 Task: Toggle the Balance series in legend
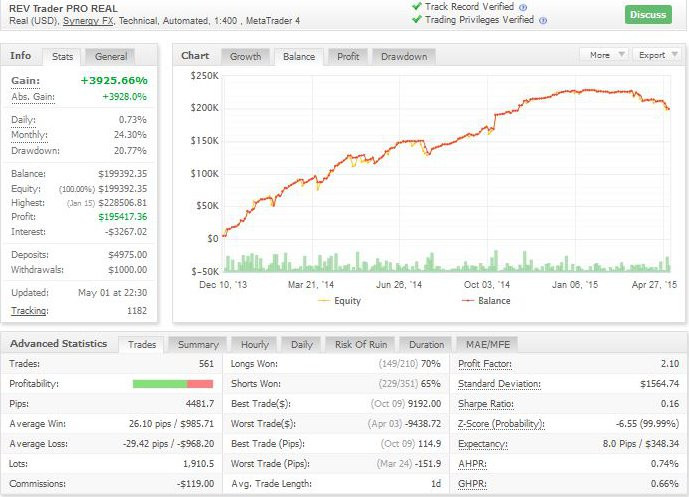tap(486, 301)
